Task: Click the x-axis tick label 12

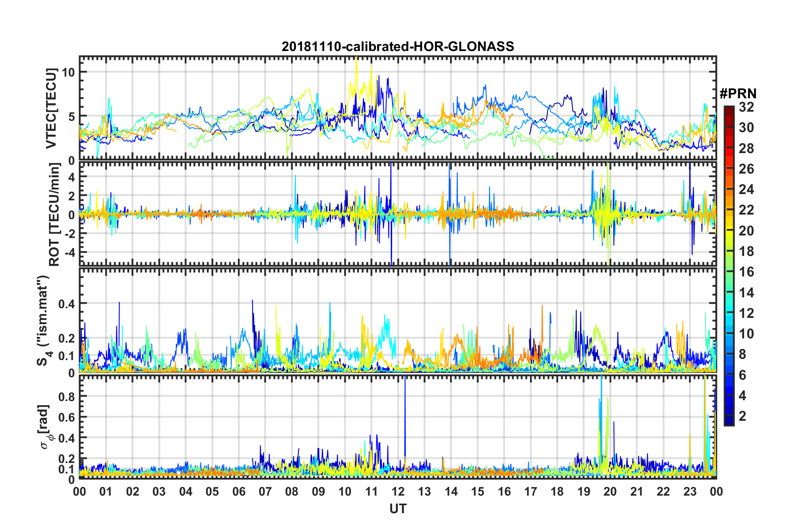Action: [x=398, y=491]
